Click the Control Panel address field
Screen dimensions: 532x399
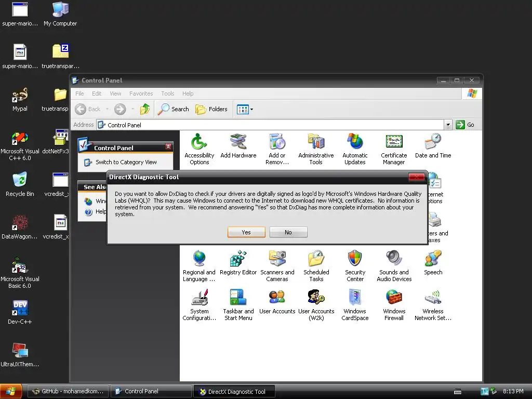[x=270, y=125]
